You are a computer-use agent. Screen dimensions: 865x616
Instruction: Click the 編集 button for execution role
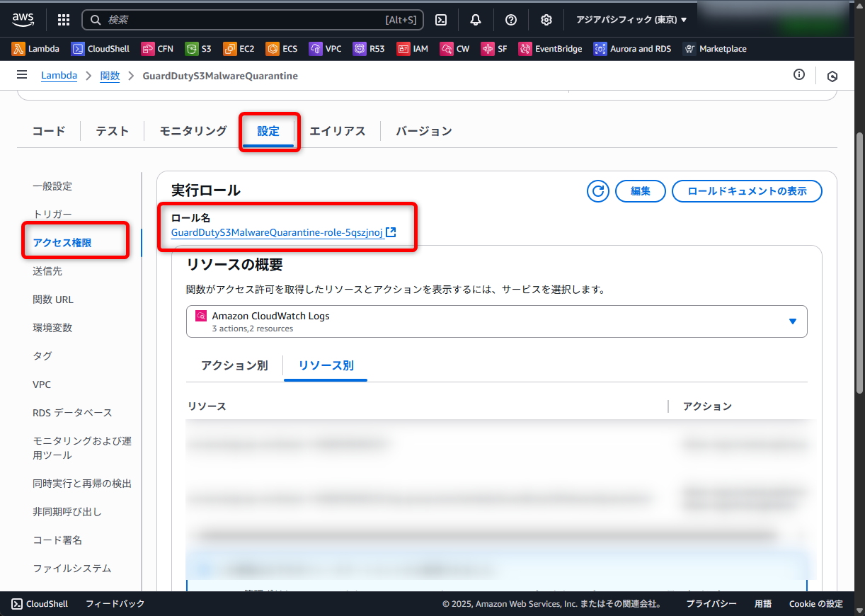(x=640, y=191)
